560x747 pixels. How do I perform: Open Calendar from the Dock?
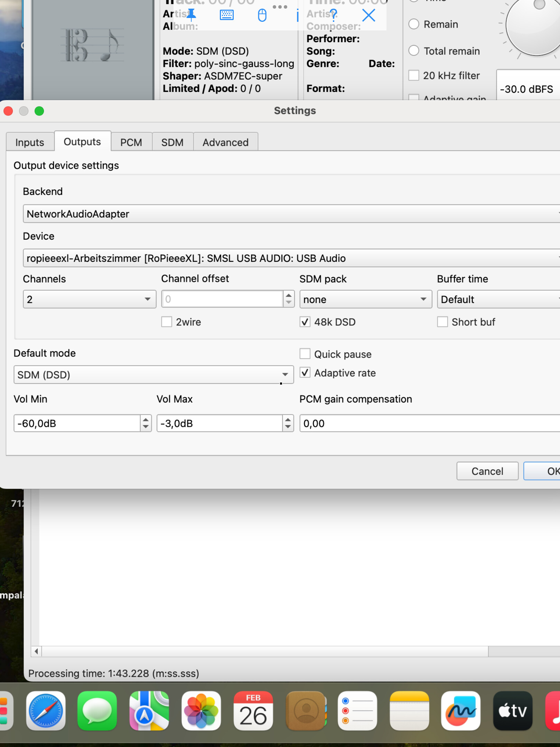coord(253,711)
